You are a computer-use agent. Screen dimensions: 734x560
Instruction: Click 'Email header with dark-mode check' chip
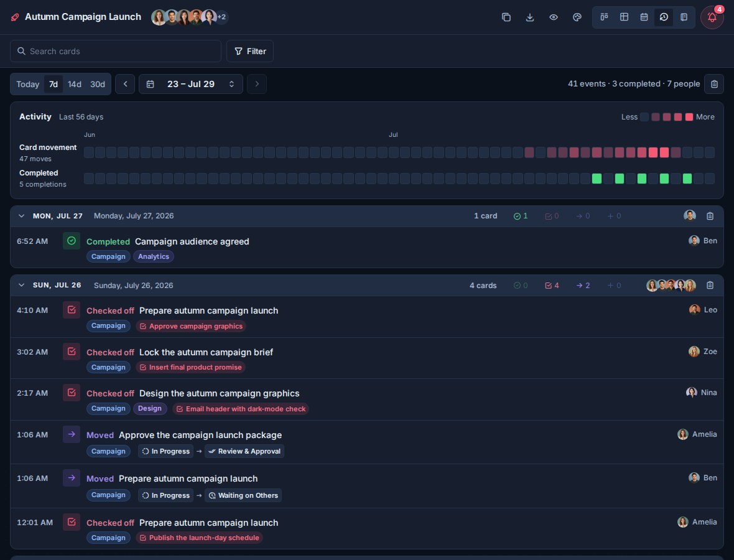point(241,409)
